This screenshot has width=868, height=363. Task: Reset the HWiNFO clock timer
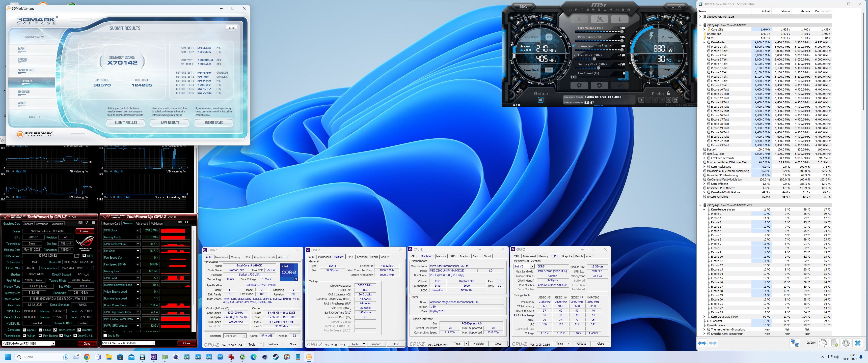click(823, 343)
